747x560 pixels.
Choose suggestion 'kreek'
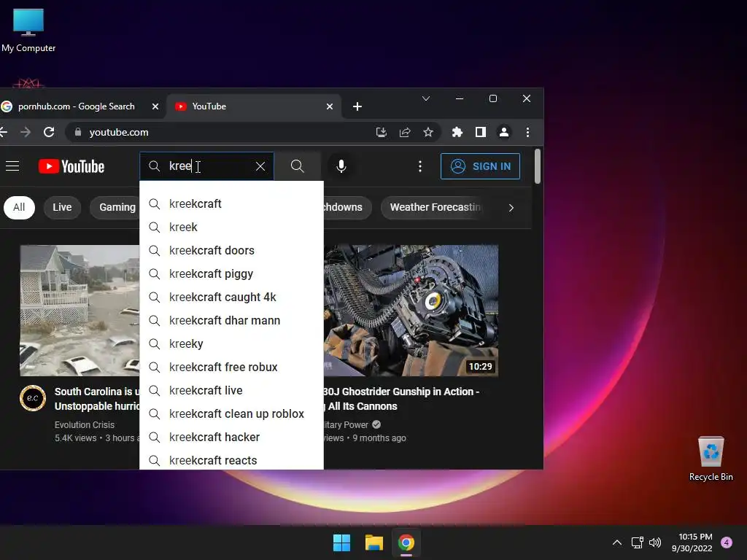point(231,227)
